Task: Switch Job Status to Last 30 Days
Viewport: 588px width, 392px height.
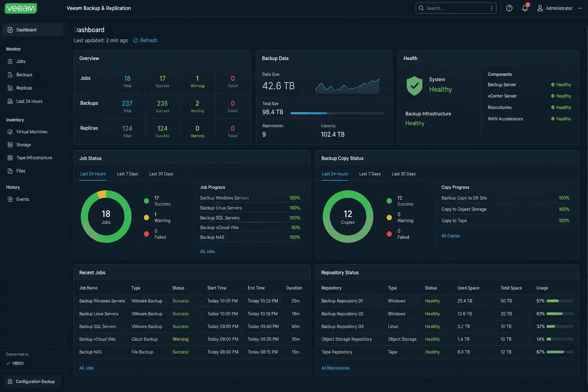Action: 161,174
